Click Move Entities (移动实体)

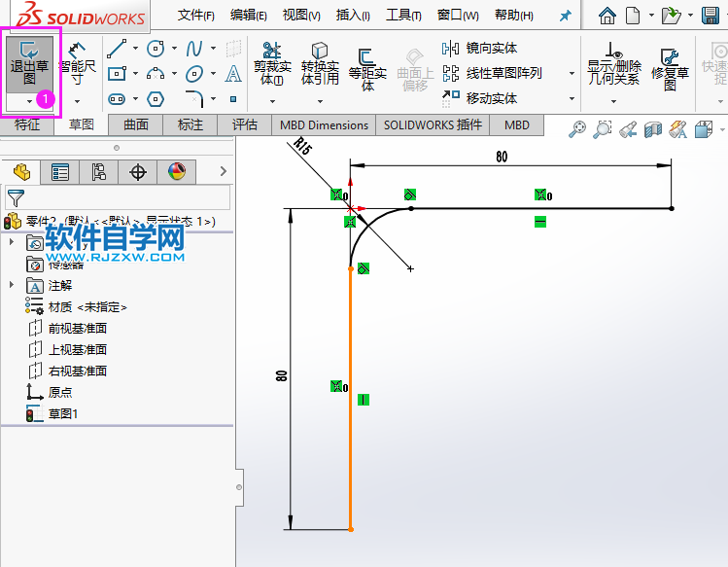point(480,98)
